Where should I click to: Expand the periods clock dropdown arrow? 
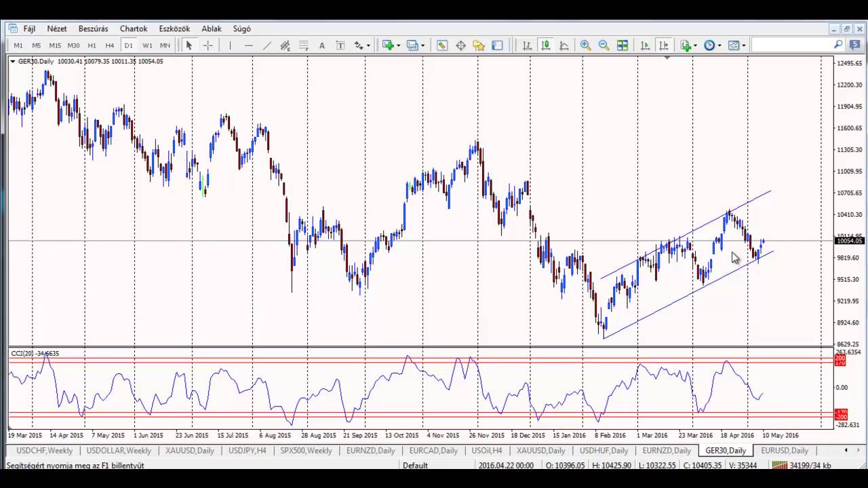tap(719, 45)
